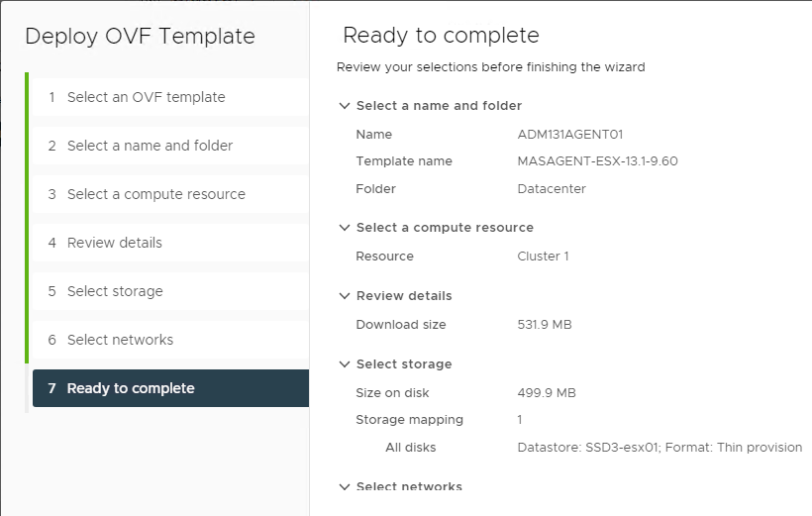The width and height of the screenshot is (812, 516).
Task: Click the 'Select storage' section heading
Action: pos(404,364)
